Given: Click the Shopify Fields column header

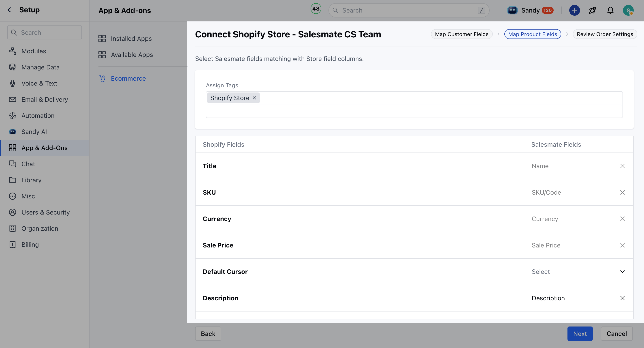Looking at the screenshot, I should [x=223, y=144].
